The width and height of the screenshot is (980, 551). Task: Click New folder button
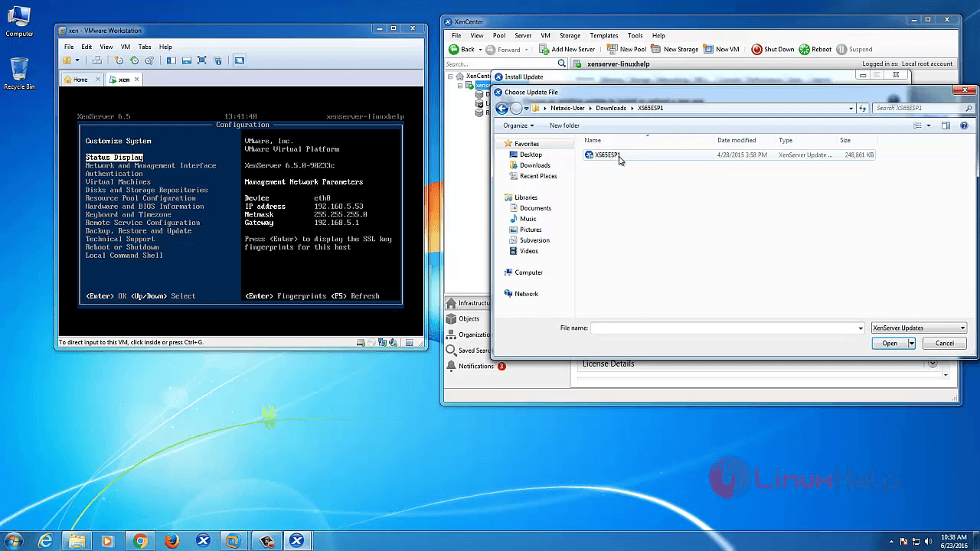(564, 126)
